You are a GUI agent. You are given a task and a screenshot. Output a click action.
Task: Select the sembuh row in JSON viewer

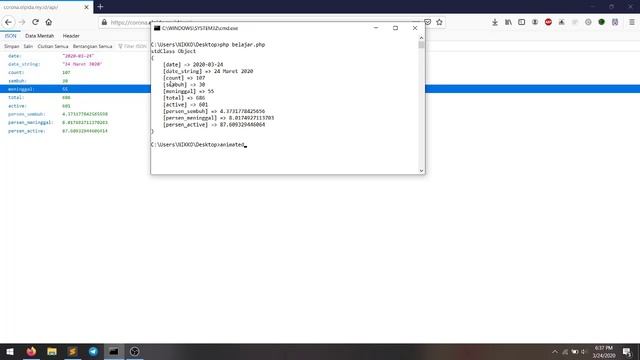click(75, 81)
